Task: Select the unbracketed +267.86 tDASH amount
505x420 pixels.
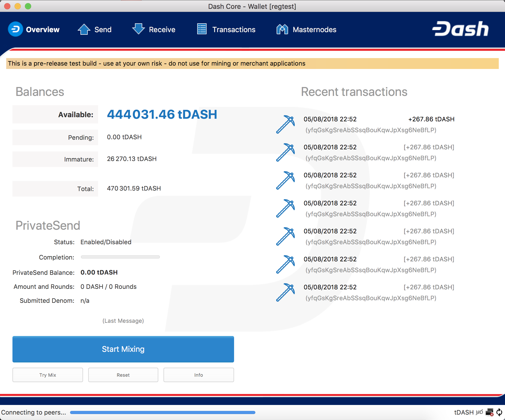Action: tap(431, 119)
